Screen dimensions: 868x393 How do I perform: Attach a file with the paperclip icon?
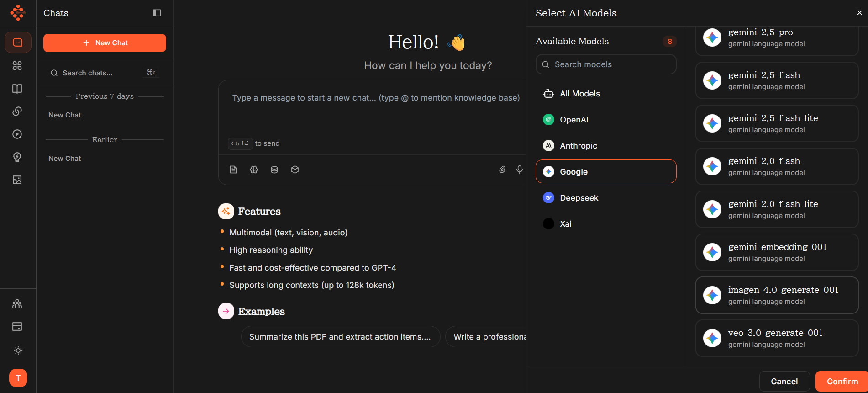pos(502,170)
